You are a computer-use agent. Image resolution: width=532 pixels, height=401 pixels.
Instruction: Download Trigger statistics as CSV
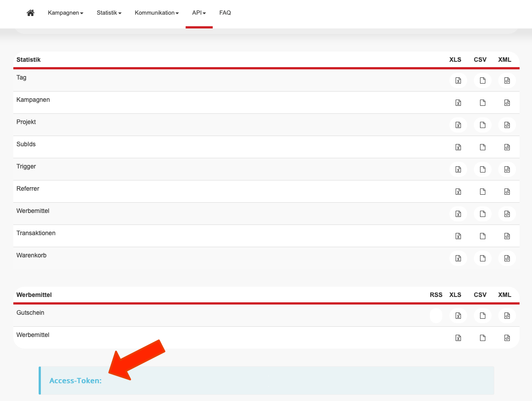482,169
